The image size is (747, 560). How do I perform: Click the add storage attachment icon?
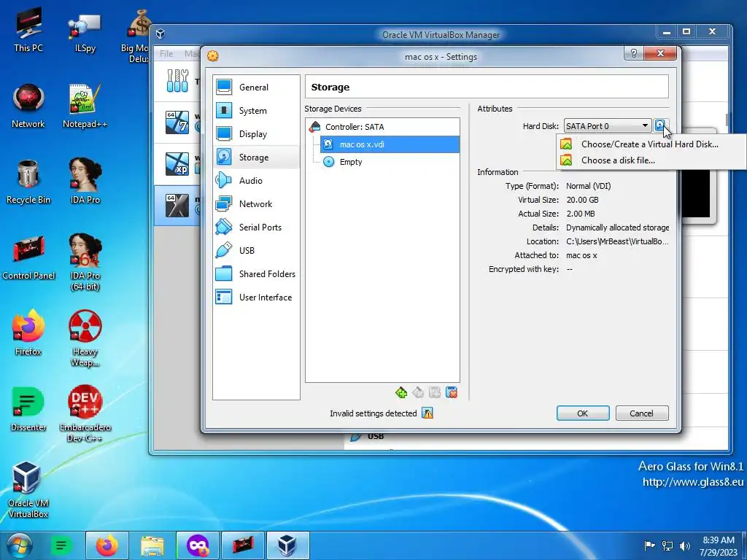tap(435, 392)
